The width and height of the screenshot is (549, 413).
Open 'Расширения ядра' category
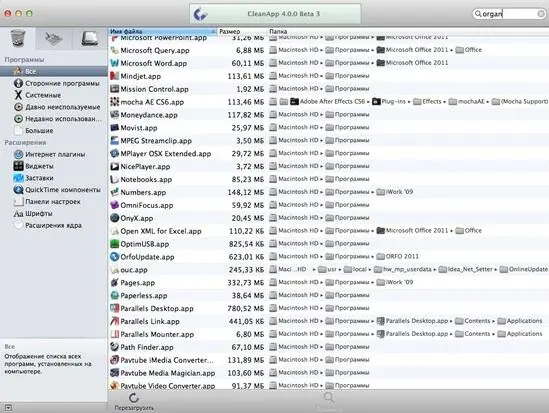53,226
